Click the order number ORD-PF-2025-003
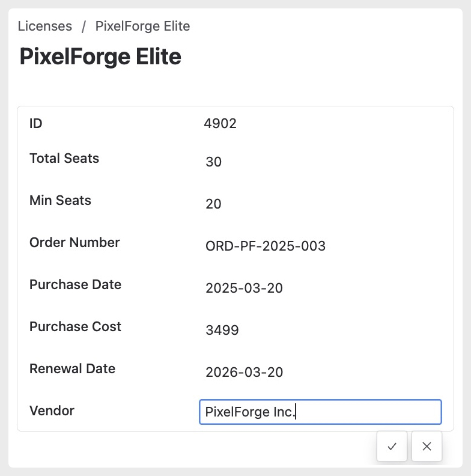 coord(266,246)
